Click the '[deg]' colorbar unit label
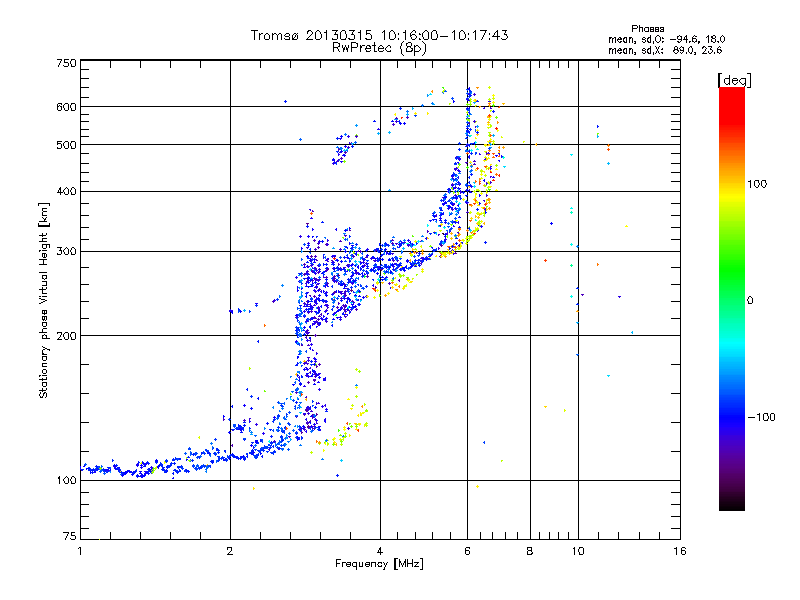This screenshot has height=600, width=800. click(734, 80)
